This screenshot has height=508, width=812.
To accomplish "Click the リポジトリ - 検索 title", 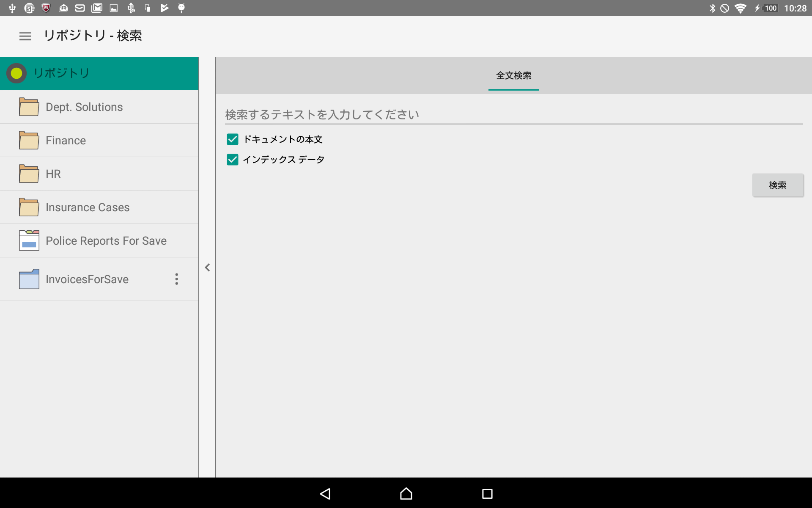I will pyautogui.click(x=93, y=36).
